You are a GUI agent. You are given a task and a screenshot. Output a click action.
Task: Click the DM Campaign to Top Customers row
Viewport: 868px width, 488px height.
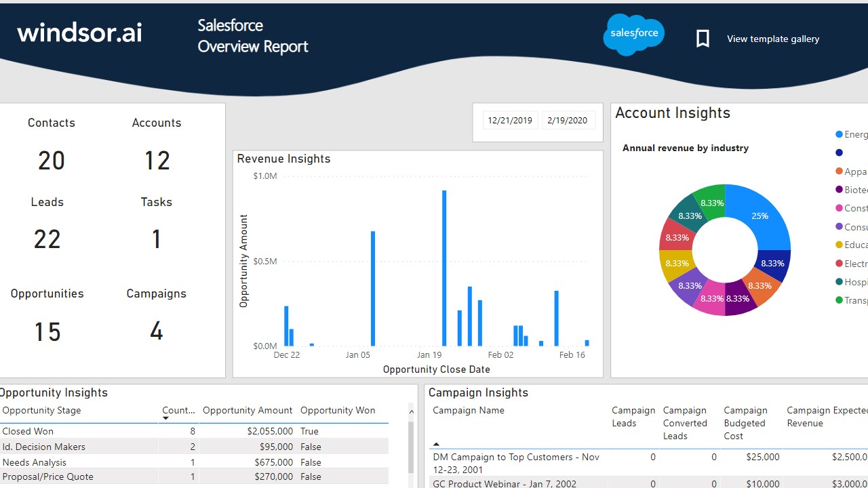coord(648,463)
